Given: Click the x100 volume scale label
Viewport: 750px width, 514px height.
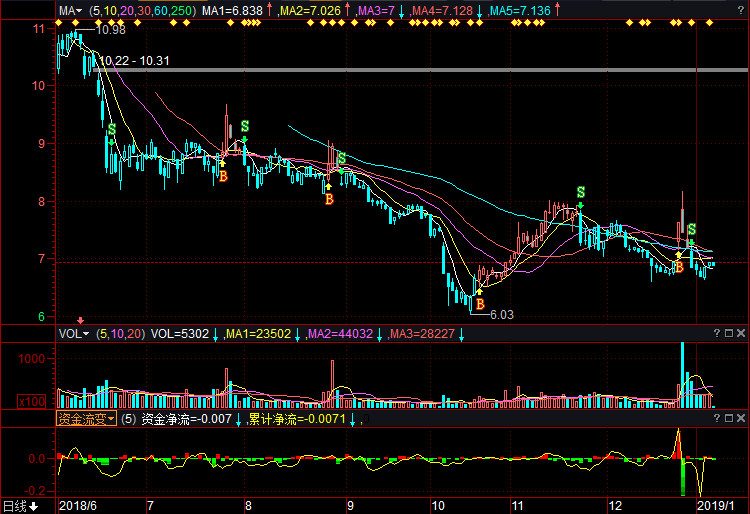Looking at the screenshot, I should (x=32, y=402).
